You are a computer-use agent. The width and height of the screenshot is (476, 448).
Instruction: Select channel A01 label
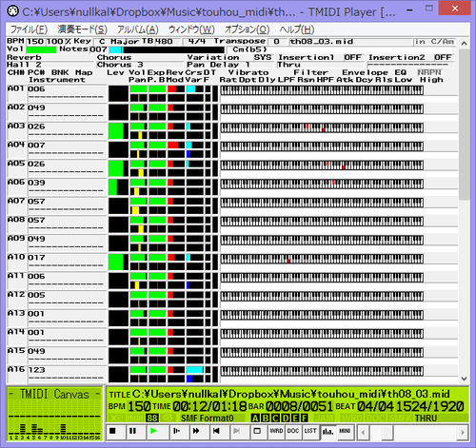point(16,88)
